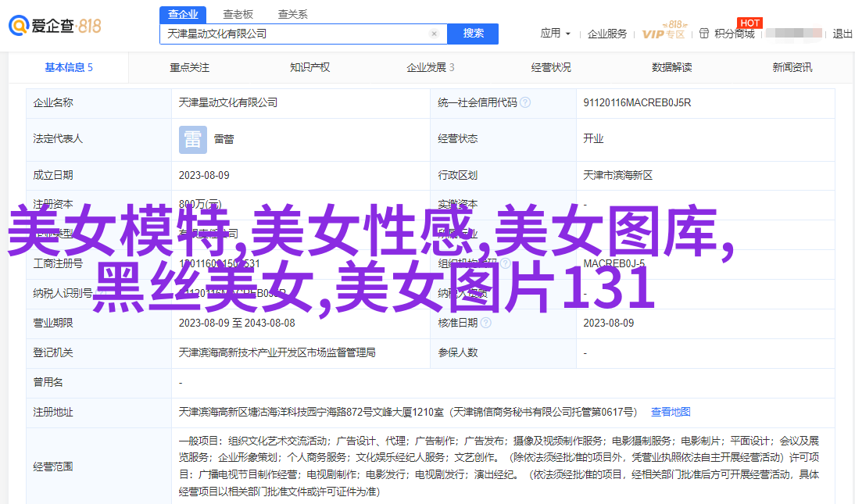Click the blurred user account name

pyautogui.click(x=794, y=34)
